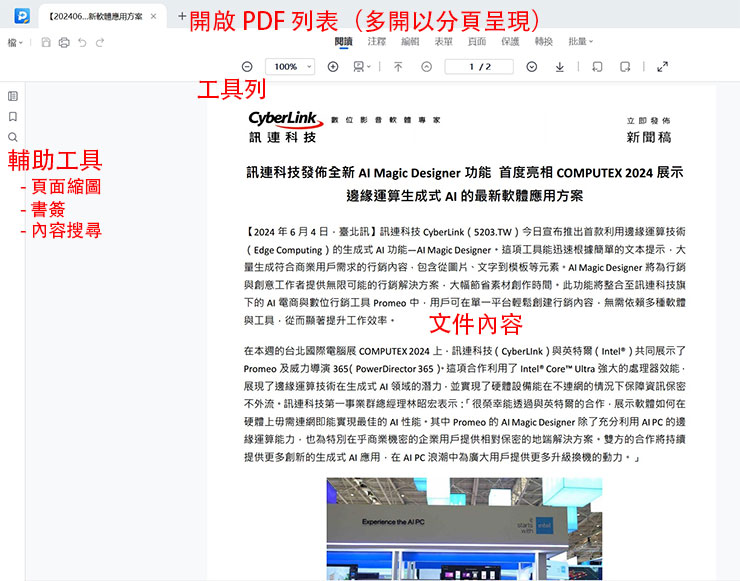Close the 【202406...新軟體應用方案 tab
Screen dimensions: 740x581
click(x=153, y=16)
